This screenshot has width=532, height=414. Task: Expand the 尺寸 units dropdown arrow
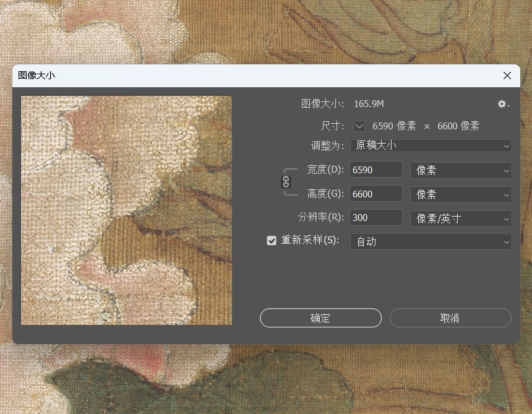pyautogui.click(x=359, y=126)
